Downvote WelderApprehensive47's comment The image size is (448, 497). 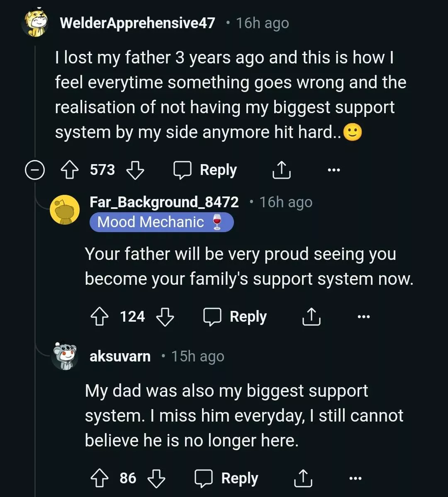(x=135, y=170)
